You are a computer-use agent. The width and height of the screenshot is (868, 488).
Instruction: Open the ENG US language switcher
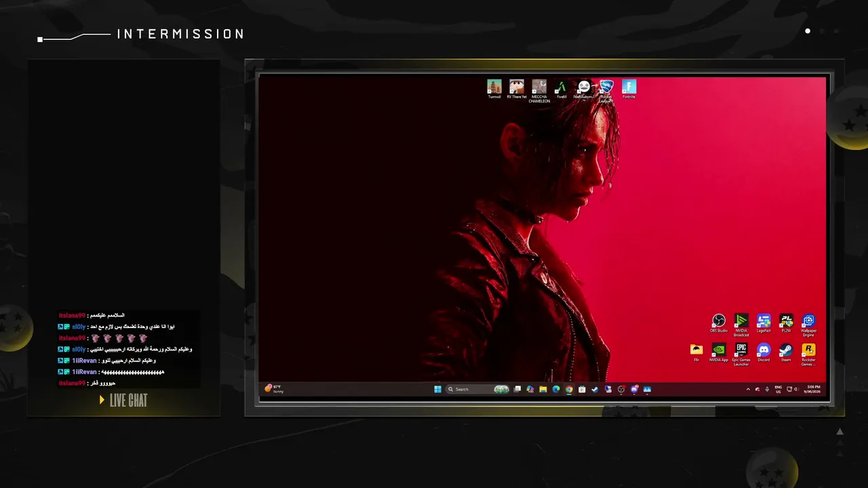(x=778, y=389)
